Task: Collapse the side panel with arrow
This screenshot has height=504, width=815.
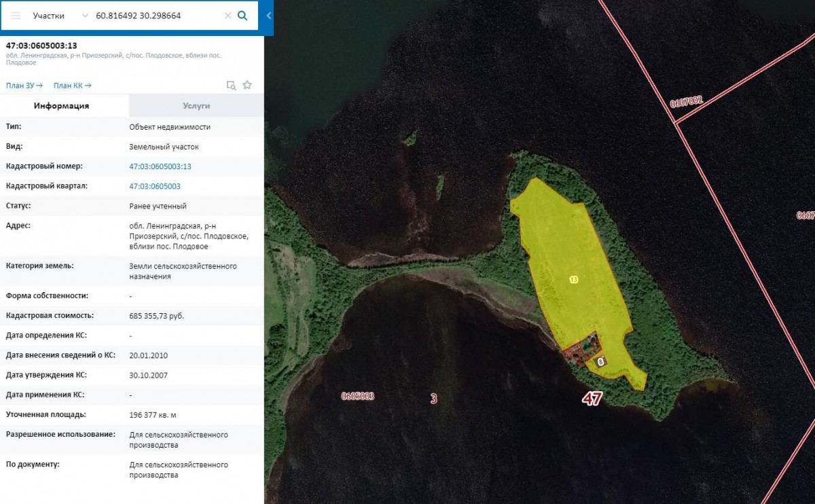Action: pyautogui.click(x=268, y=15)
